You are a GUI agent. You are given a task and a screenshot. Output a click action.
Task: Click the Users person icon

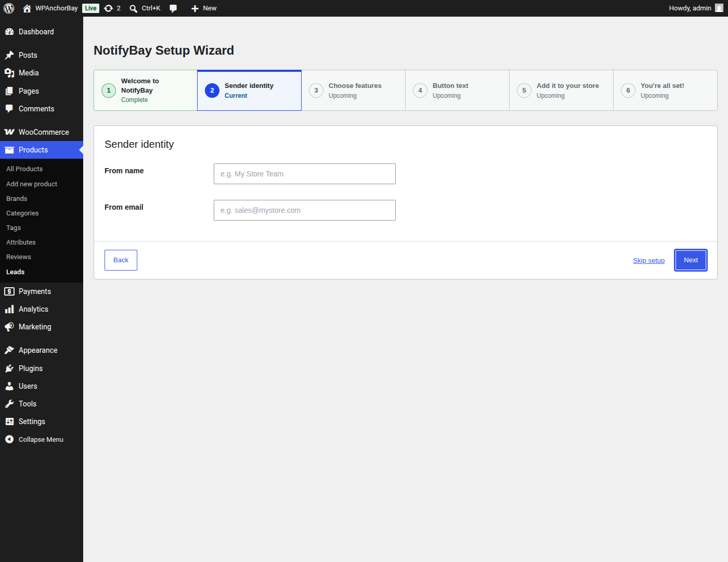click(9, 386)
